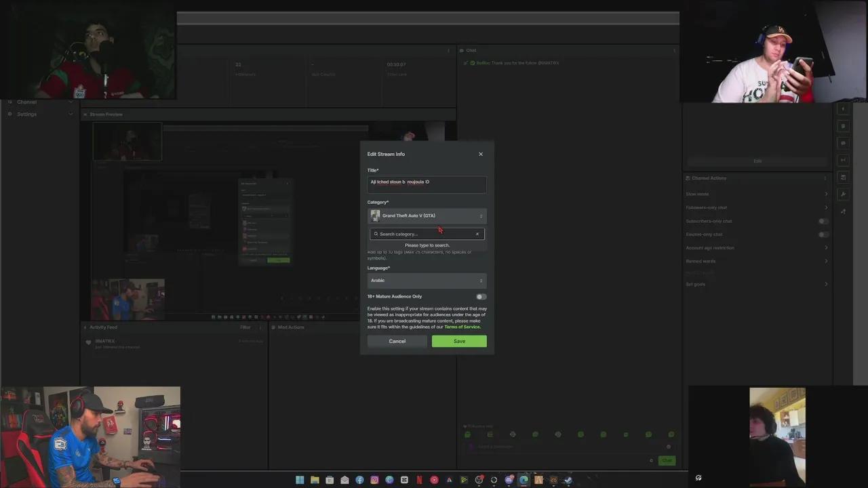Expand Set goals option
Viewport: 868px width, 488px height.
click(x=757, y=284)
